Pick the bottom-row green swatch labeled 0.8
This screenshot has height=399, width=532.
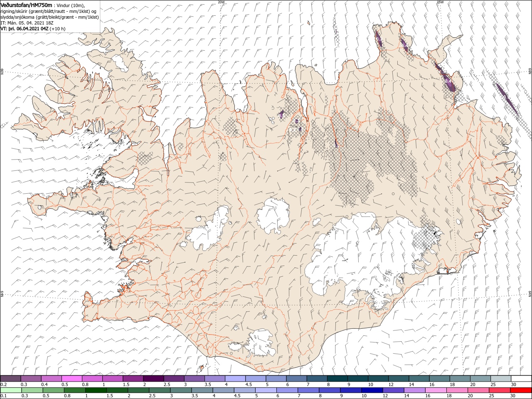[74, 390]
